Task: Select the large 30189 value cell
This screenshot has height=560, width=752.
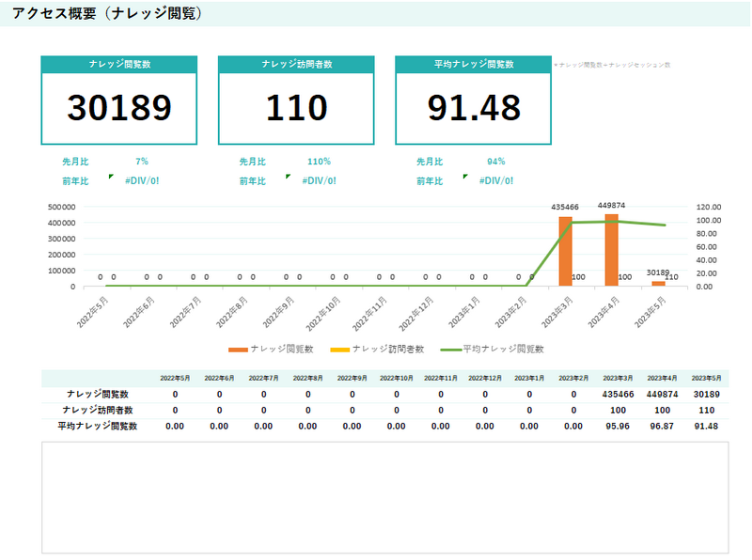Action: pyautogui.click(x=118, y=108)
